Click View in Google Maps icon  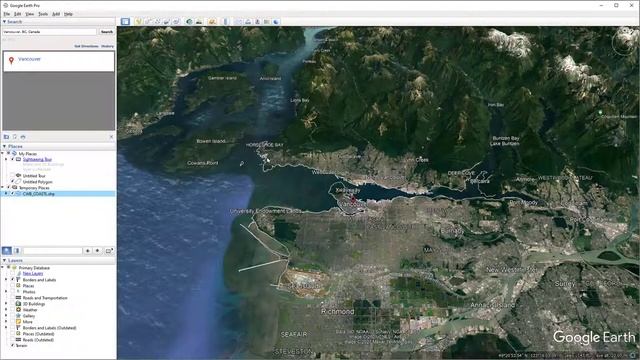(267, 22)
